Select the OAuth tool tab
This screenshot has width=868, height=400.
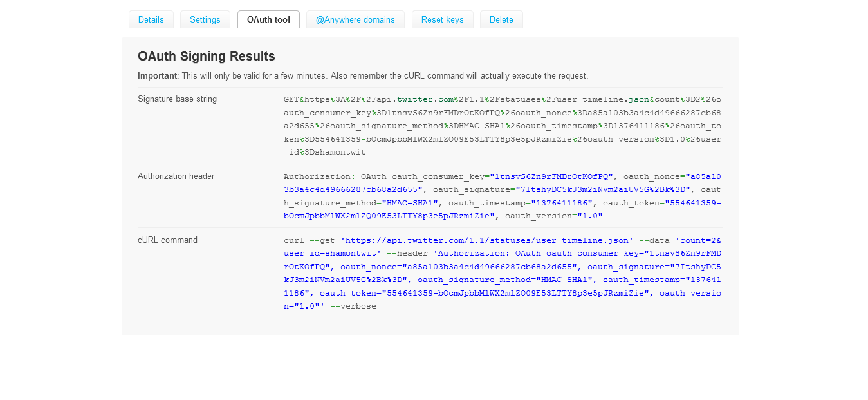coord(268,19)
